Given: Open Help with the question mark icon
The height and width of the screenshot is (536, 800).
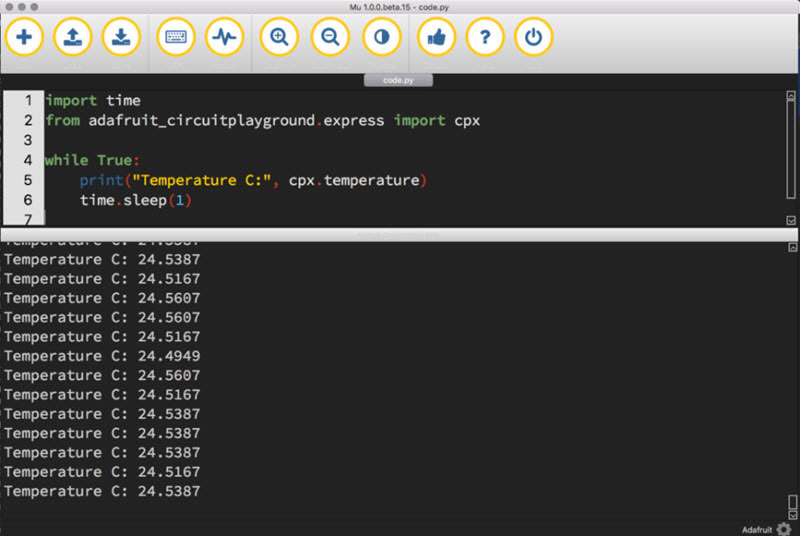Looking at the screenshot, I should click(x=485, y=38).
